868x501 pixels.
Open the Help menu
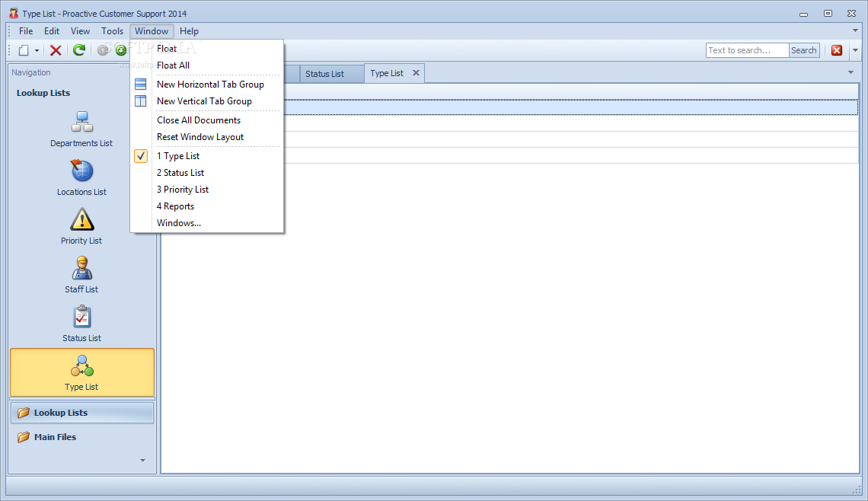click(x=189, y=31)
